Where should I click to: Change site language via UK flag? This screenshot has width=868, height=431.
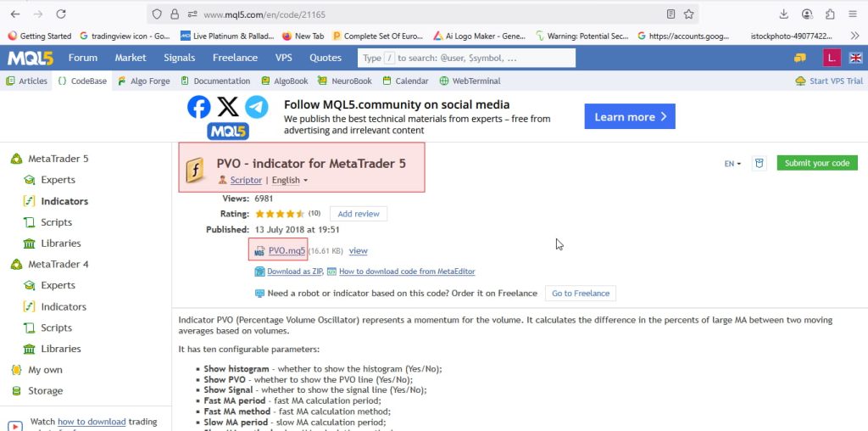(856, 58)
